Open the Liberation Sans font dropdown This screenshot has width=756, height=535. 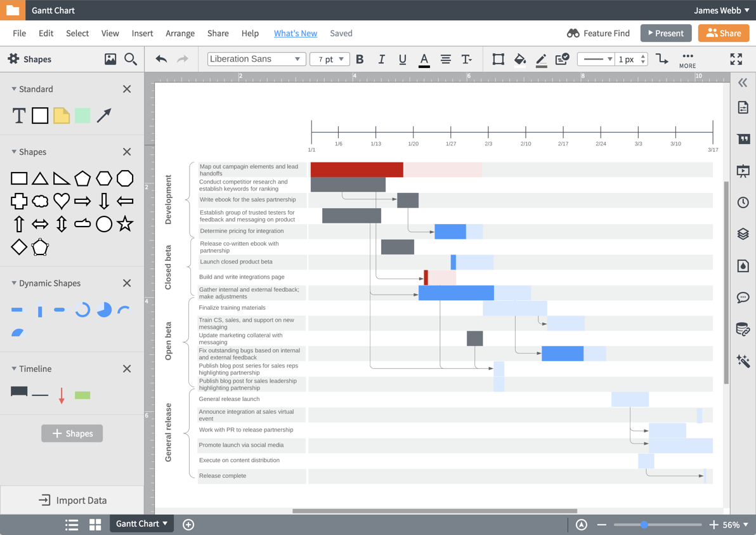point(256,58)
